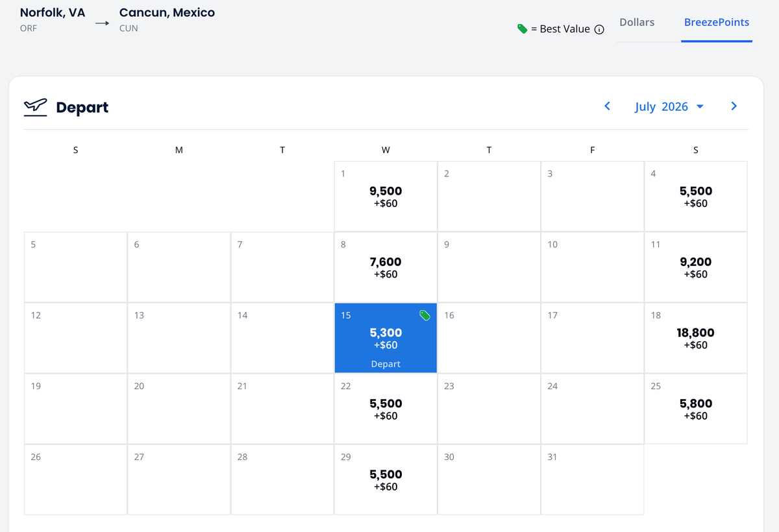Select July 4 fare of 5,500 points

(695, 195)
